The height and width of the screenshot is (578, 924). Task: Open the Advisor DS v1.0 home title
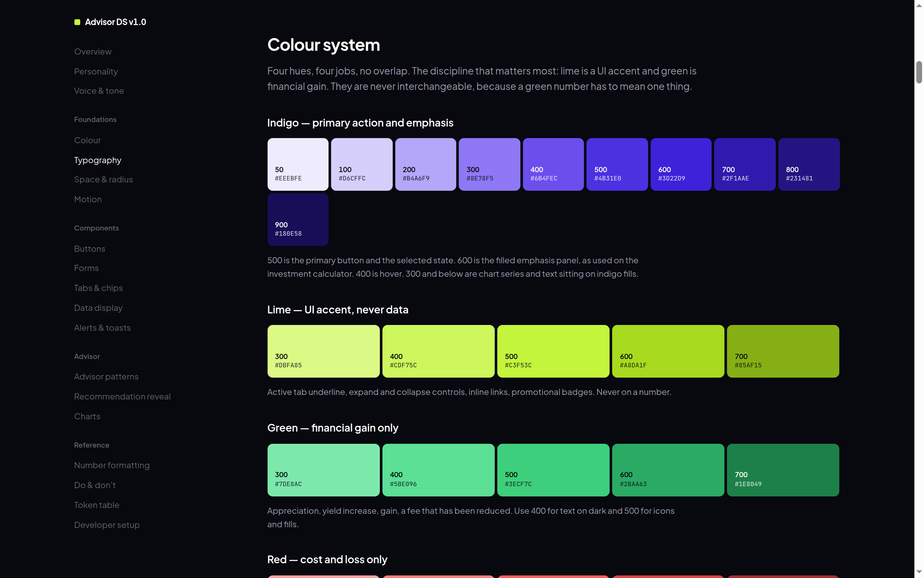click(x=115, y=22)
